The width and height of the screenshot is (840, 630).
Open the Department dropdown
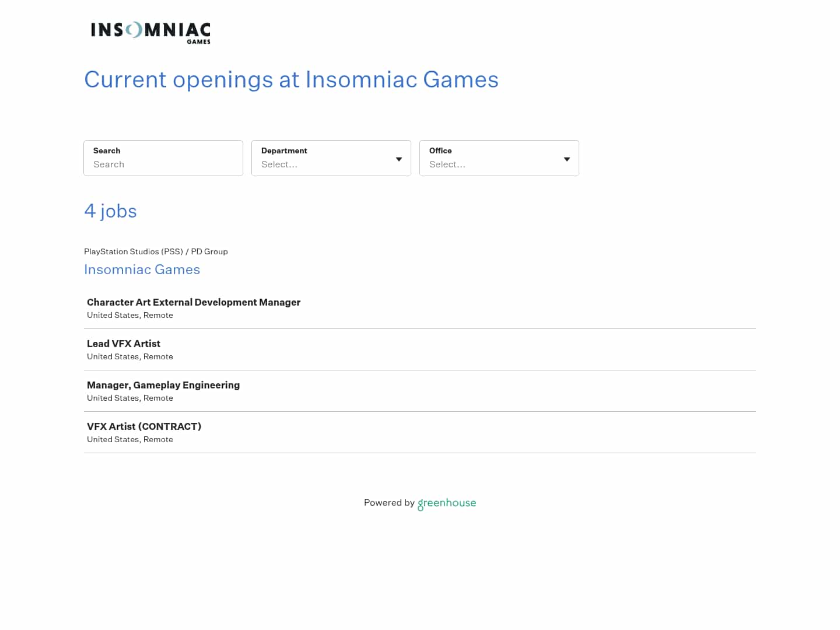click(x=331, y=158)
